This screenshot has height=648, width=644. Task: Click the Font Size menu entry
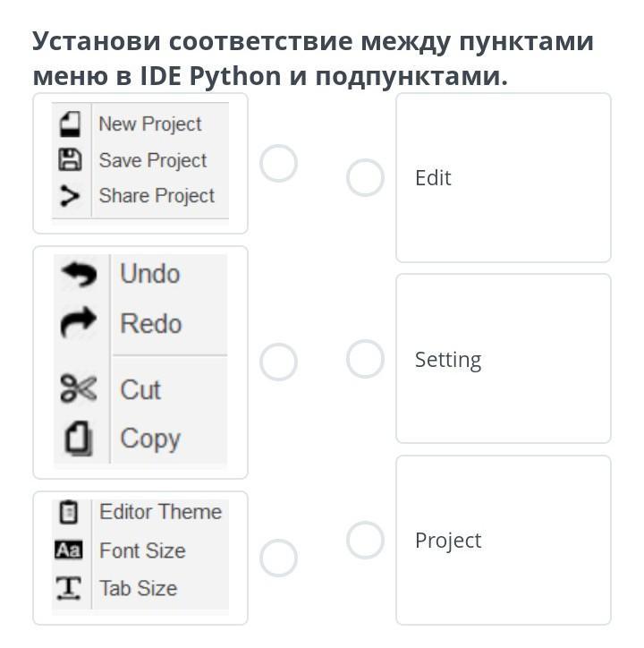(140, 550)
